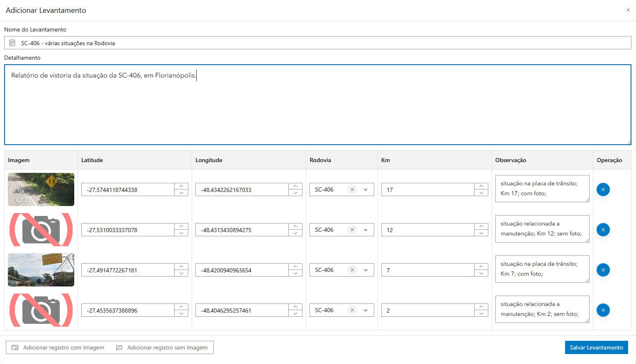The width and height of the screenshot is (636, 364).
Task: Click Adicionar registro com Imagem
Action: tap(58, 347)
